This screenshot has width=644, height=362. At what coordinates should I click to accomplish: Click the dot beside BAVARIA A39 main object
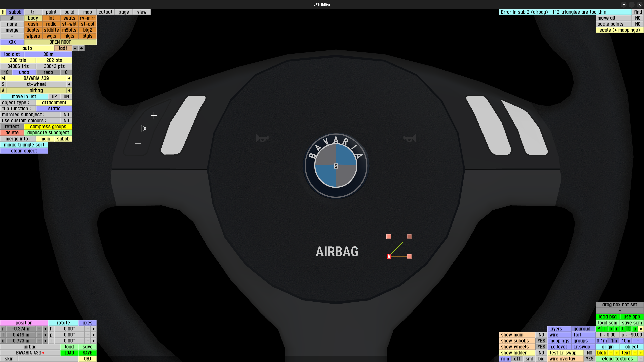69,78
